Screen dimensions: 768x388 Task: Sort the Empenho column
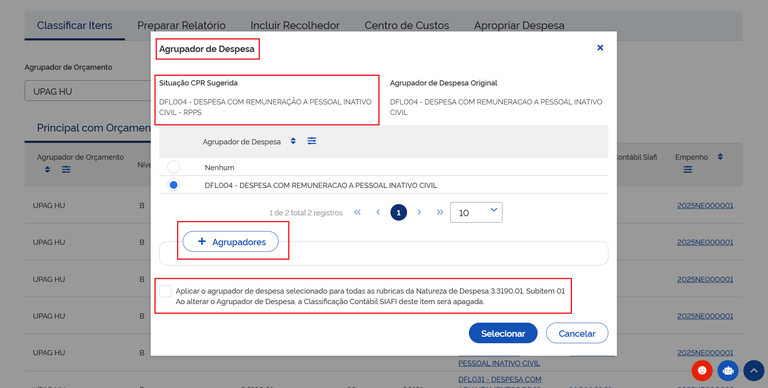coord(720,157)
